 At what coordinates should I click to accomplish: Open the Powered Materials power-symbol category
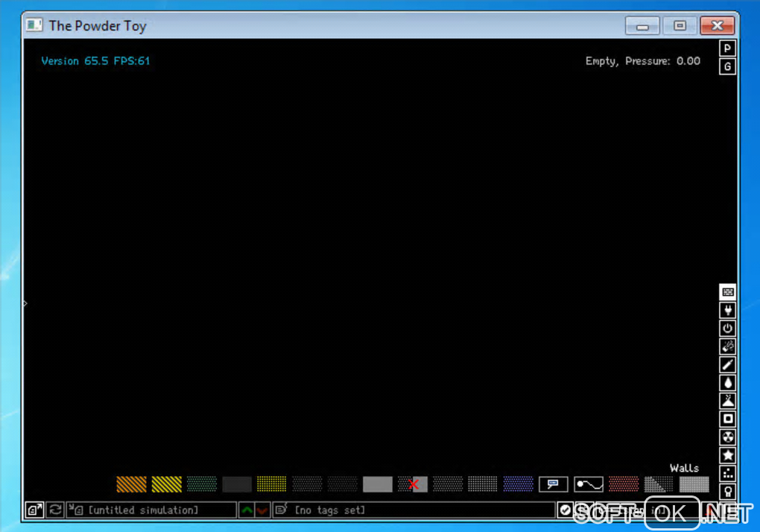coord(727,329)
